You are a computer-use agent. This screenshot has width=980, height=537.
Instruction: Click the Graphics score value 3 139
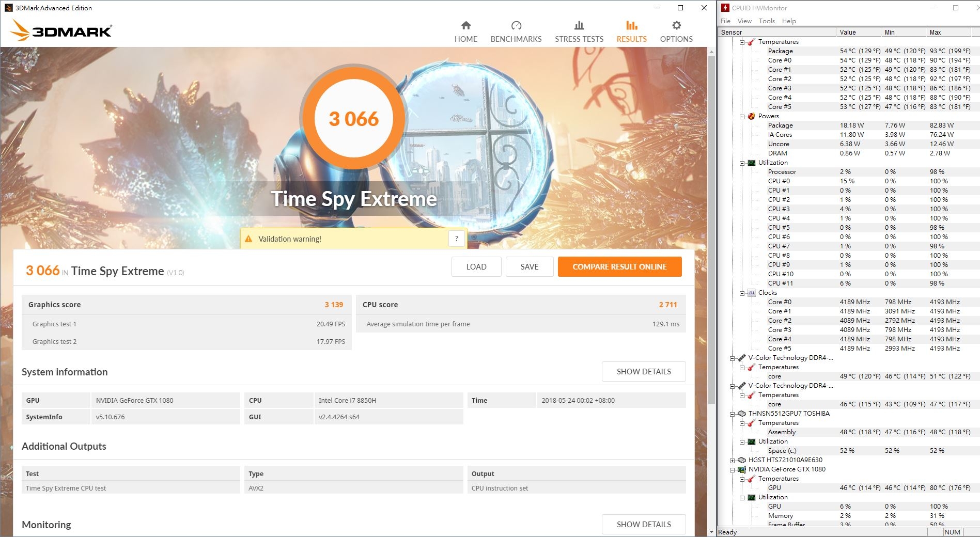click(x=334, y=305)
